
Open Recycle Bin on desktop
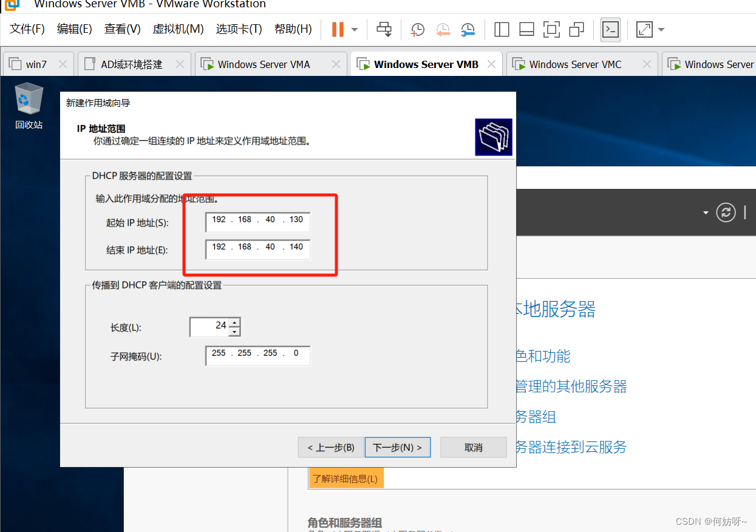[x=29, y=100]
